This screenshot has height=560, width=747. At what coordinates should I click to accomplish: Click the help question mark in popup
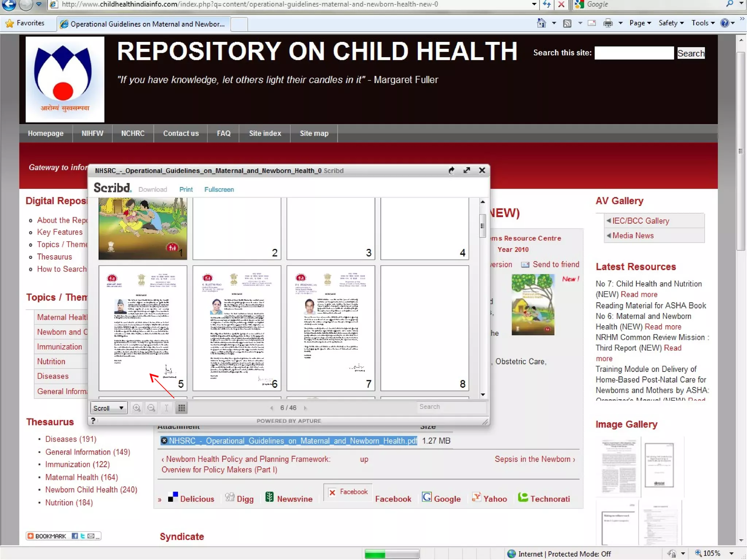coord(93,420)
